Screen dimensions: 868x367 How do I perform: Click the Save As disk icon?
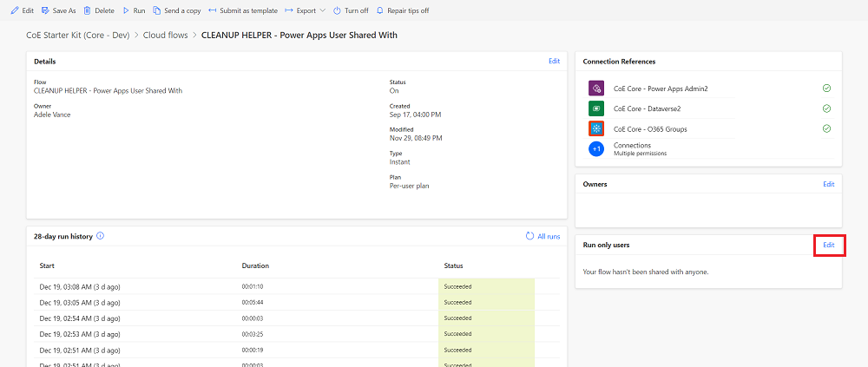point(46,10)
